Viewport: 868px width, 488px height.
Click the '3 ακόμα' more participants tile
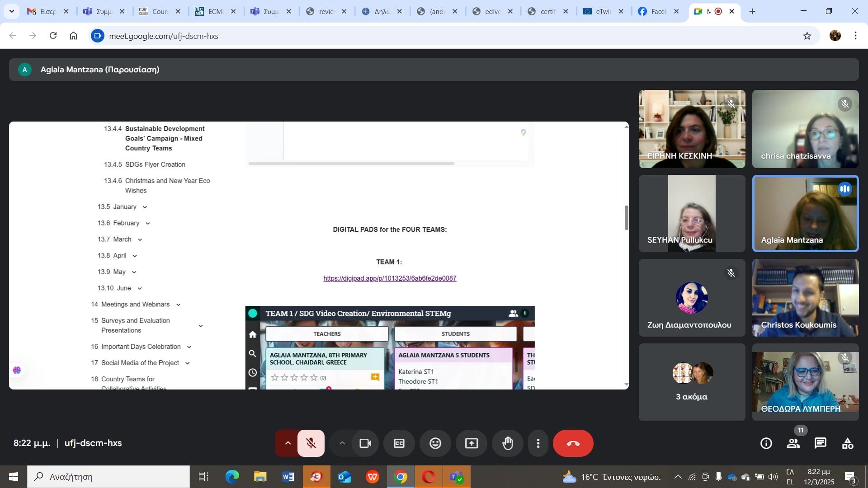(691, 382)
